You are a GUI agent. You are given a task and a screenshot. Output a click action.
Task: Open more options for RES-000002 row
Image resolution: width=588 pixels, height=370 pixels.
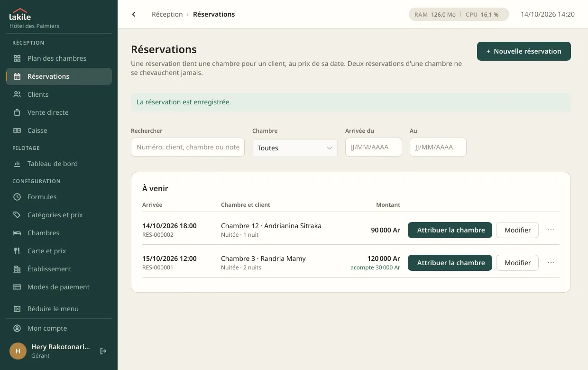551,230
